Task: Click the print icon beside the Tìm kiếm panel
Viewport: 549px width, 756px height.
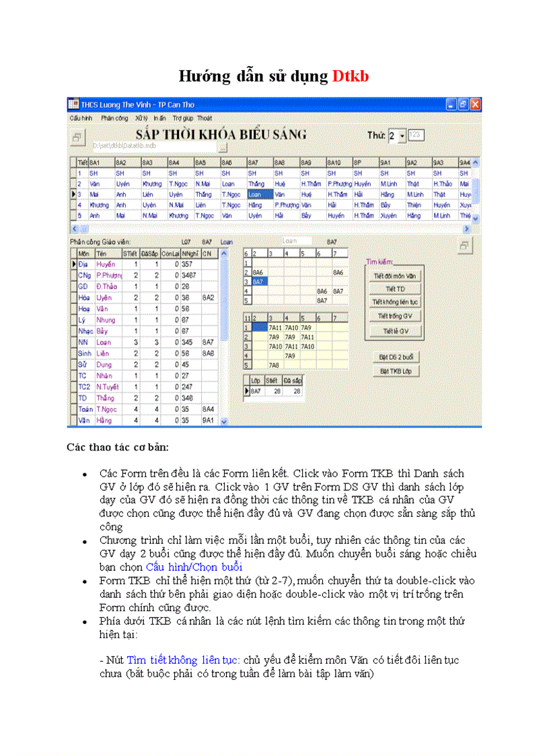Action: [x=464, y=246]
